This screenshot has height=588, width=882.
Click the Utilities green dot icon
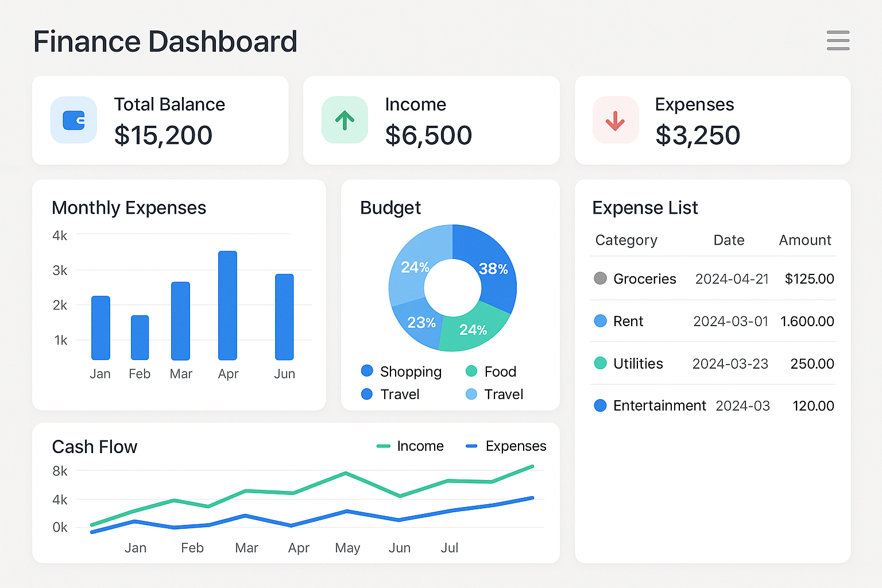(x=599, y=363)
